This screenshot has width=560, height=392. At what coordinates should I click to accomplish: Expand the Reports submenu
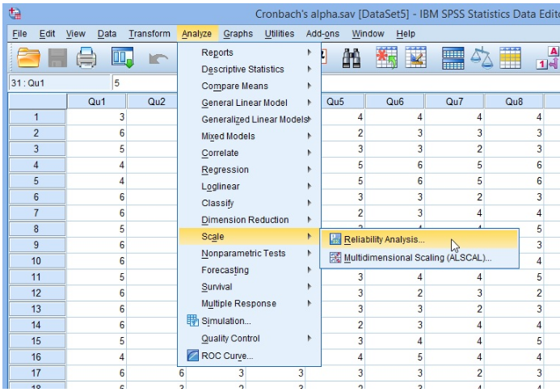pyautogui.click(x=249, y=53)
